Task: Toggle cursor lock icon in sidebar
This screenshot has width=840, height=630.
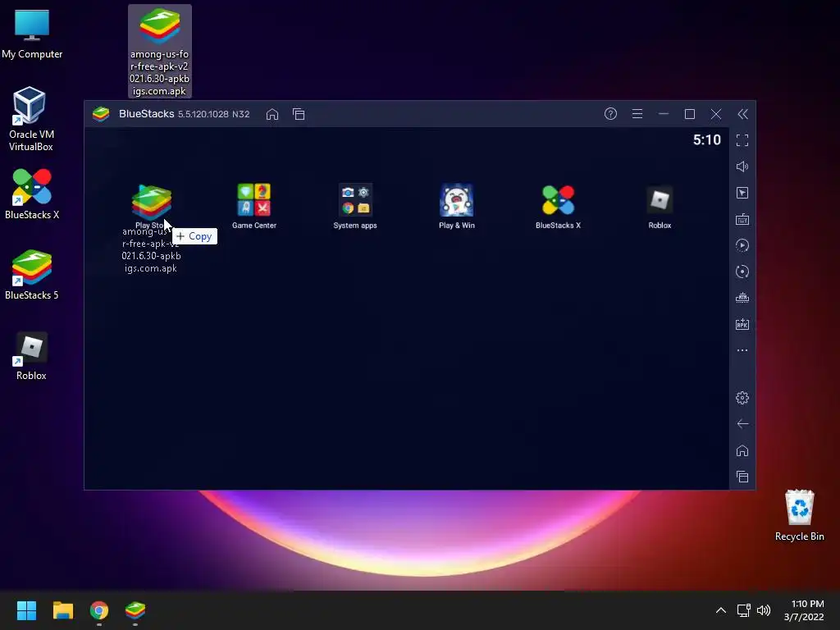Action: 742,193
